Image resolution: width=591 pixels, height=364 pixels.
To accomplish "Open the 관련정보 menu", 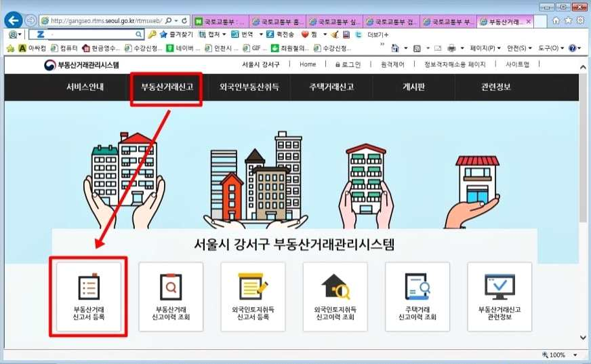I will click(x=496, y=87).
